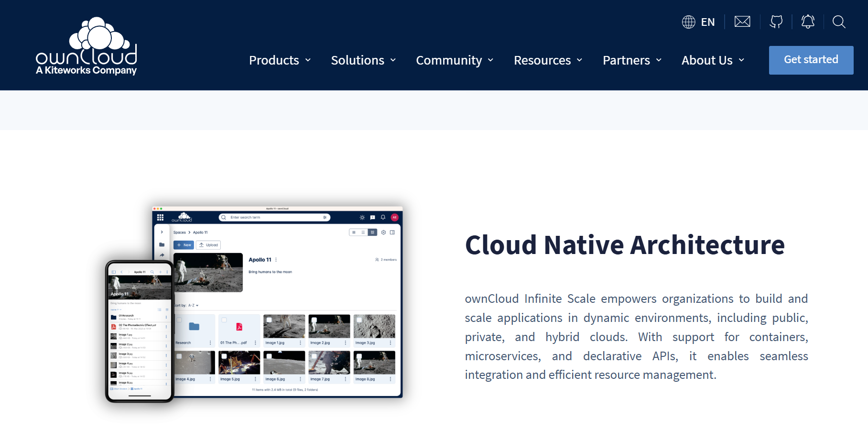Expand the Solutions dropdown menu
Screen dimensions: 868x431
tap(363, 60)
